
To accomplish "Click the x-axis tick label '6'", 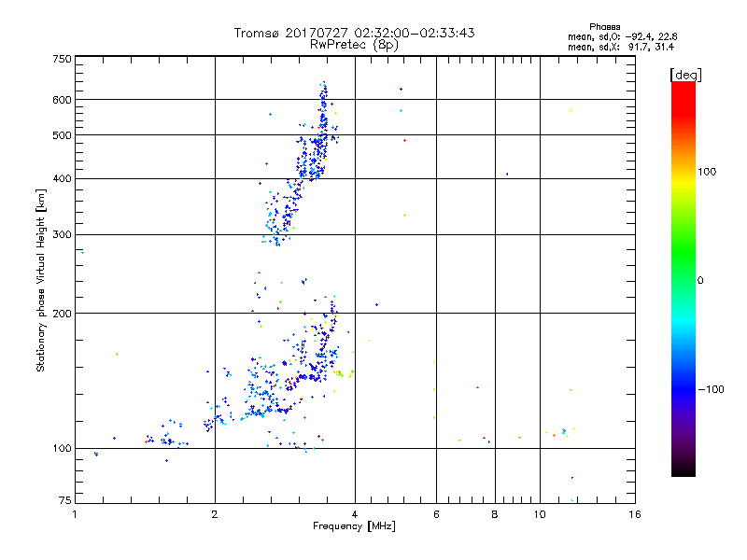I will tap(436, 514).
